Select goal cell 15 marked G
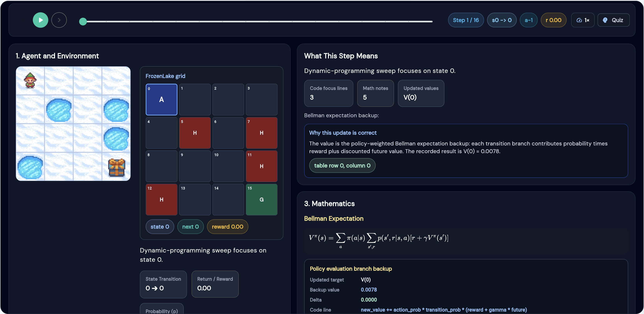Screen dimensions: 644x314 click(262, 200)
